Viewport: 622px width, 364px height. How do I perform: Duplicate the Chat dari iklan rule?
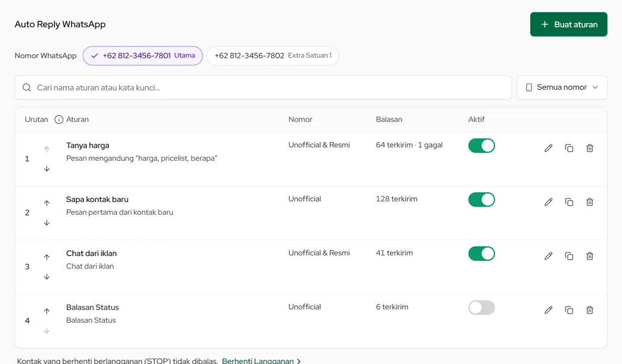tap(569, 256)
